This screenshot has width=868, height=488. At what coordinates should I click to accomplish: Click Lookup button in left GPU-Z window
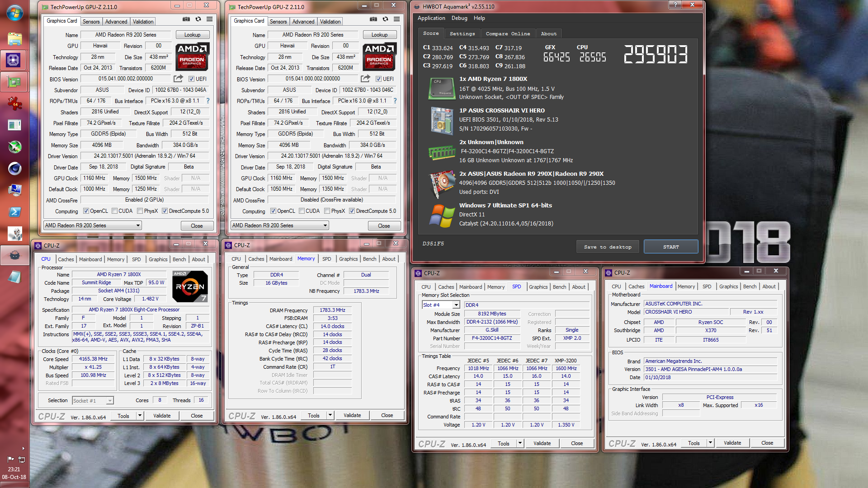tap(192, 35)
